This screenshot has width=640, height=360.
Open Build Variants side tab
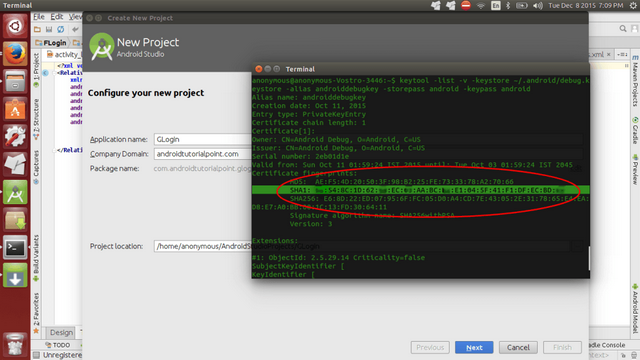coord(36,258)
